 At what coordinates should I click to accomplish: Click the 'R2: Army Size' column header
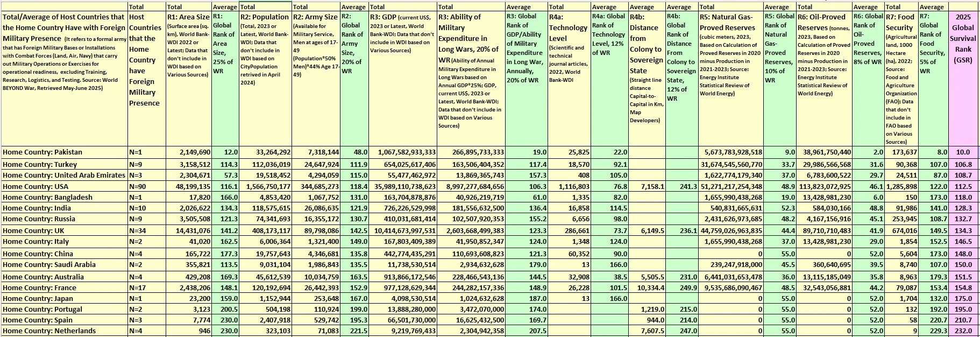pos(316,78)
